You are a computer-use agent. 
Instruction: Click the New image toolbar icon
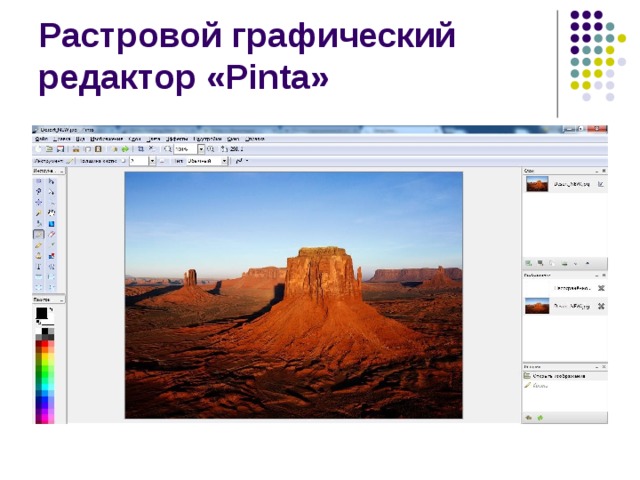[x=38, y=149]
